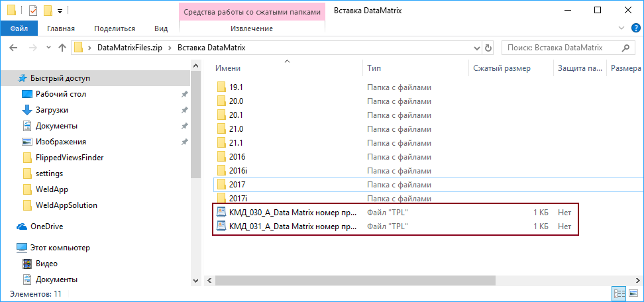Click the Back navigation arrow
Screen dimensions: 644x302
coord(13,48)
